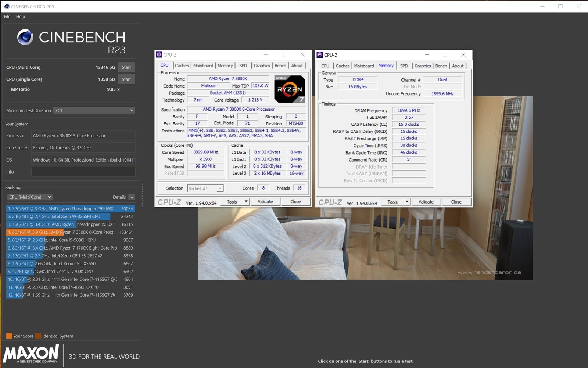This screenshot has width=588, height=368.
Task: Click the Cinebench app icon in title bar
Action: click(x=6, y=7)
